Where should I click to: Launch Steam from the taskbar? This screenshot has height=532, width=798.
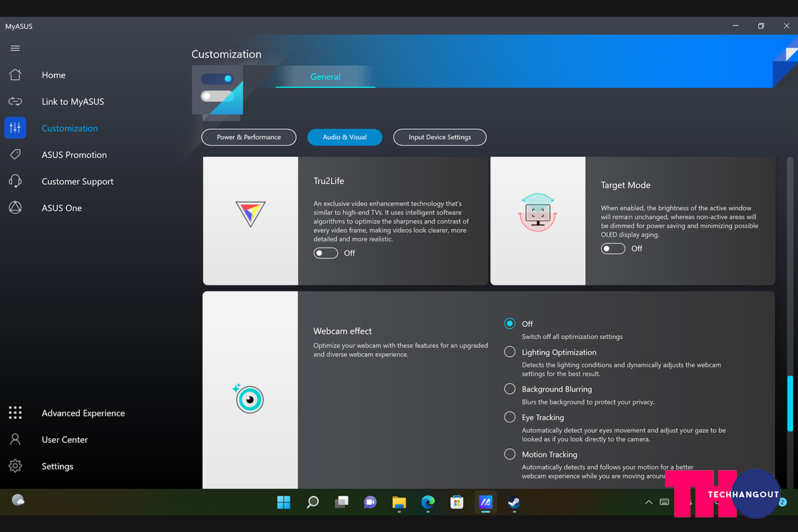coord(514,502)
